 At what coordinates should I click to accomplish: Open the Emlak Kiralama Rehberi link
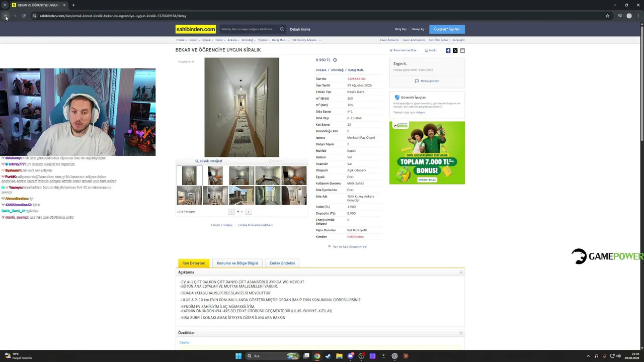click(x=255, y=225)
